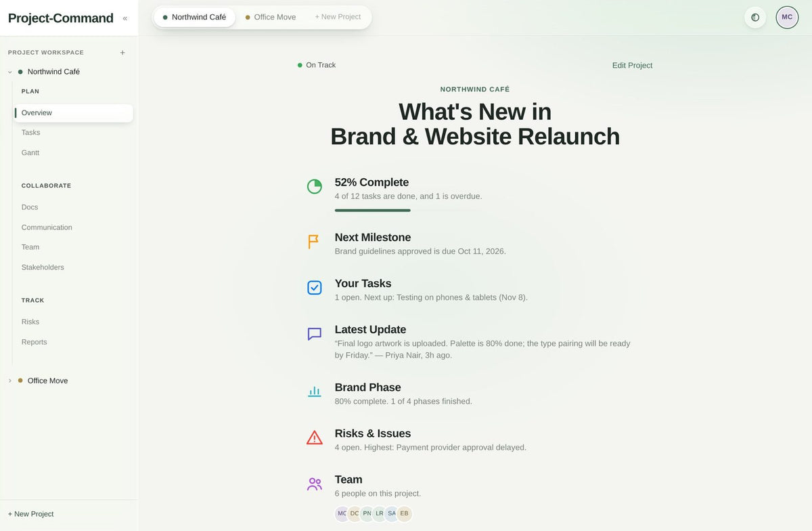Click the Your Tasks checkmark icon

pyautogui.click(x=315, y=288)
